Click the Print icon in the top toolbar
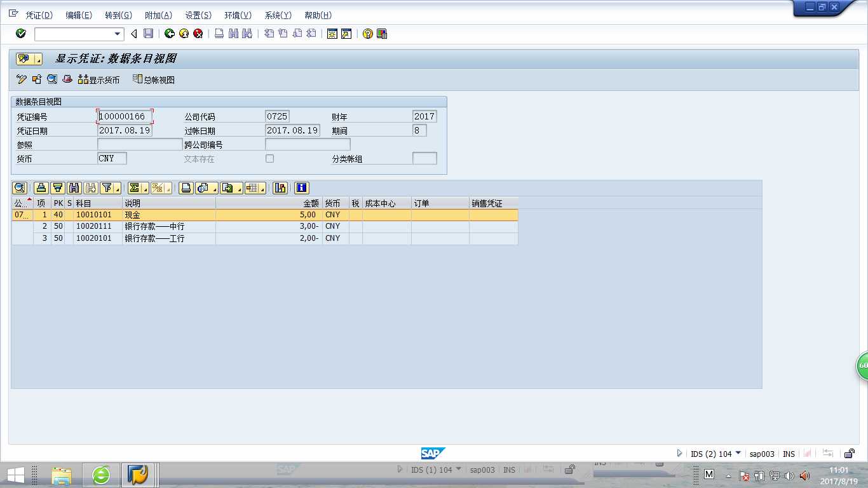 point(219,34)
